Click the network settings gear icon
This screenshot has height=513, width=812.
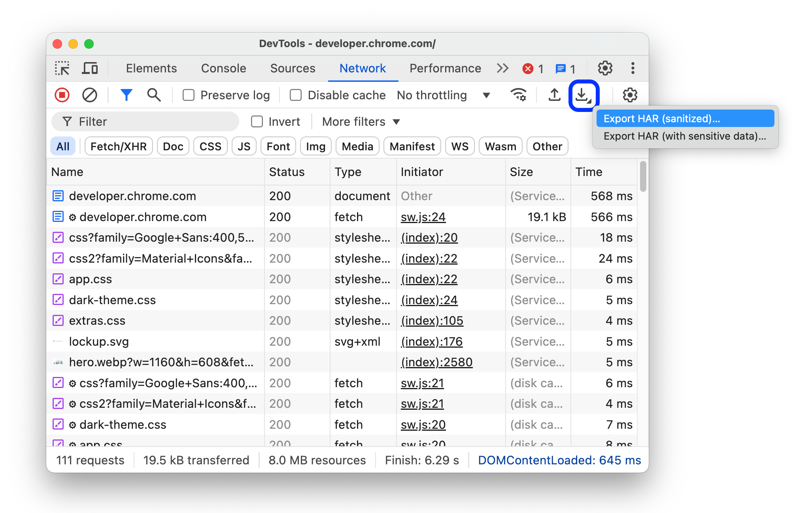629,95
